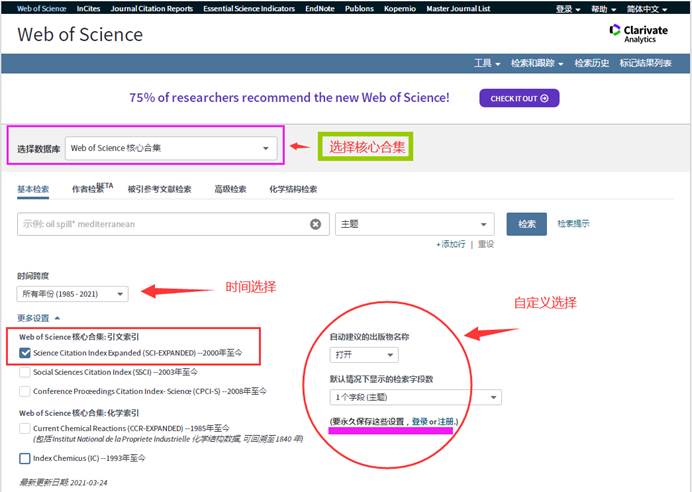Open the 检索和跟踪 menu
Viewport: 692px width, 492px height.
coord(537,63)
